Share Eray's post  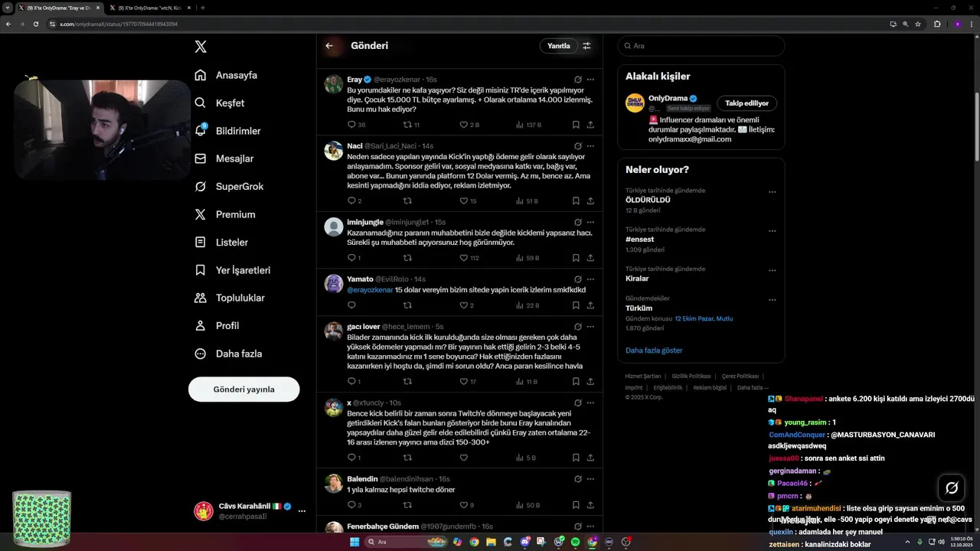[x=590, y=125]
